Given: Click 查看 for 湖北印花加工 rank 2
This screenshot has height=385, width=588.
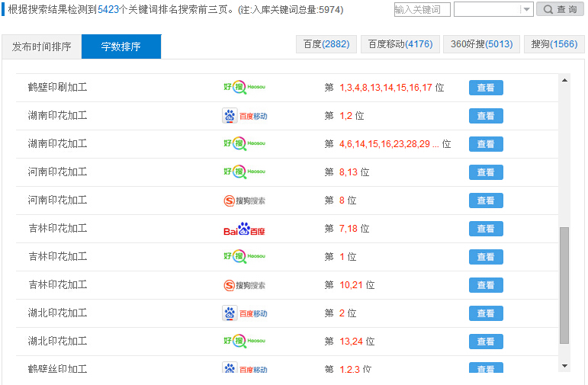Looking at the screenshot, I should pyautogui.click(x=486, y=313).
